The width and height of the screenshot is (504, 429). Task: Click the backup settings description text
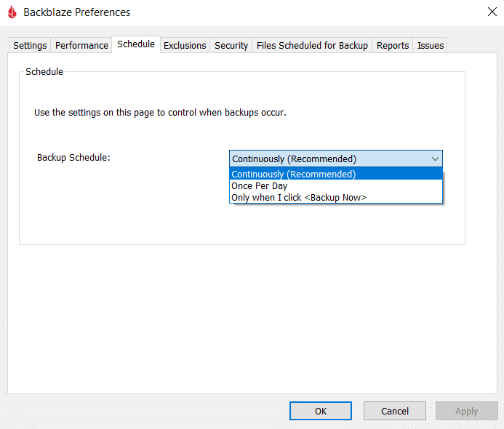[x=160, y=113]
